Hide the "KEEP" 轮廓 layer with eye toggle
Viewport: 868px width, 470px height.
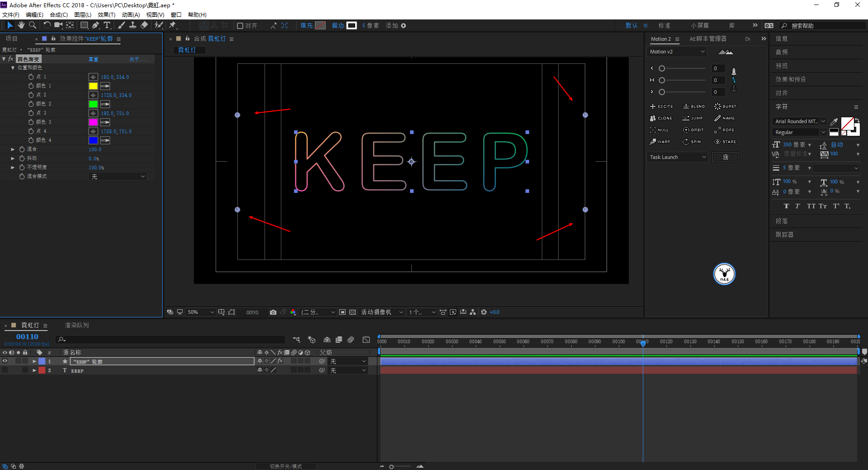(x=5, y=361)
